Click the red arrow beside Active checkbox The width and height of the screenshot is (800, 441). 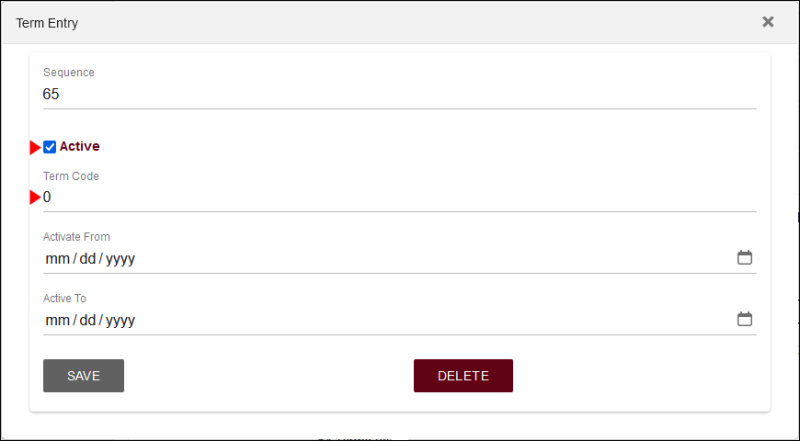click(x=35, y=147)
